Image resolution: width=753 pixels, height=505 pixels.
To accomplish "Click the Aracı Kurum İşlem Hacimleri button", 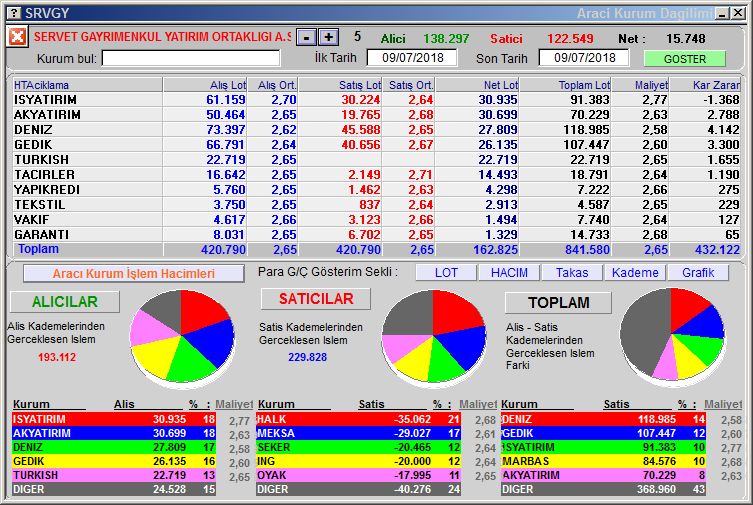I will [134, 274].
